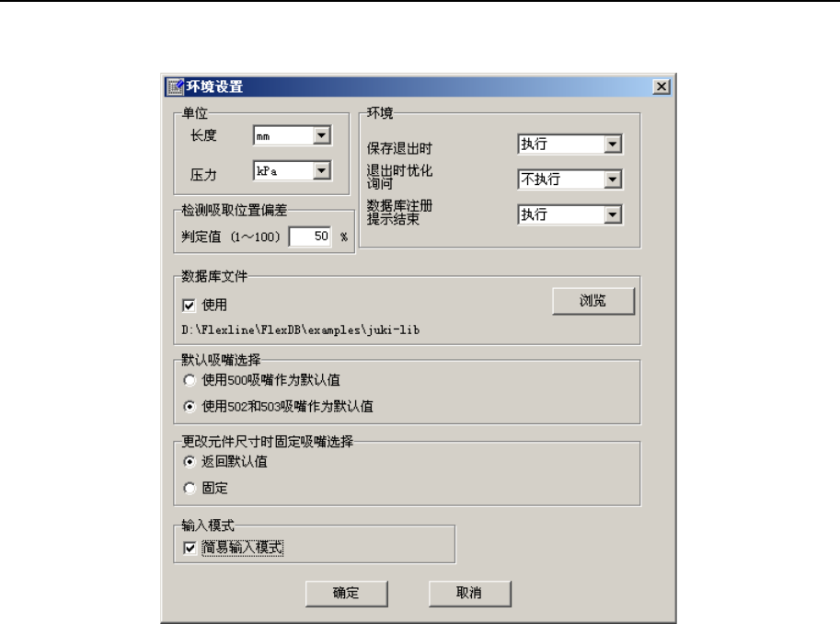Screen dimensions: 840x624
Task: Click the 浏览 browse button
Action: (x=593, y=301)
